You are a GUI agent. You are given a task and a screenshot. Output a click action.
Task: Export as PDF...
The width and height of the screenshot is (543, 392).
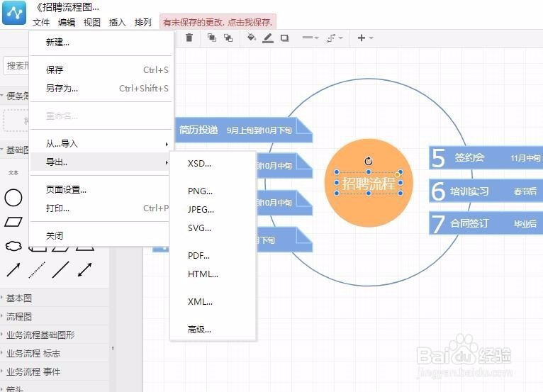[x=213, y=256]
